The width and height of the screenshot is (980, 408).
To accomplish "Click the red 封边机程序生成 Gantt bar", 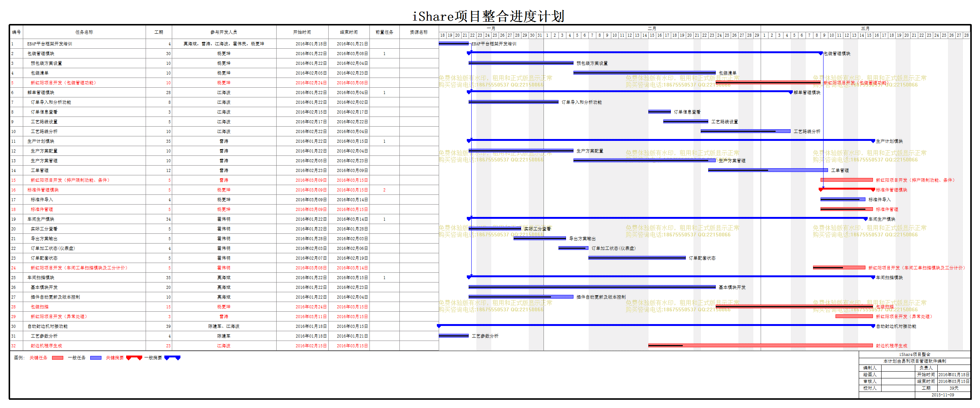I will (x=761, y=345).
